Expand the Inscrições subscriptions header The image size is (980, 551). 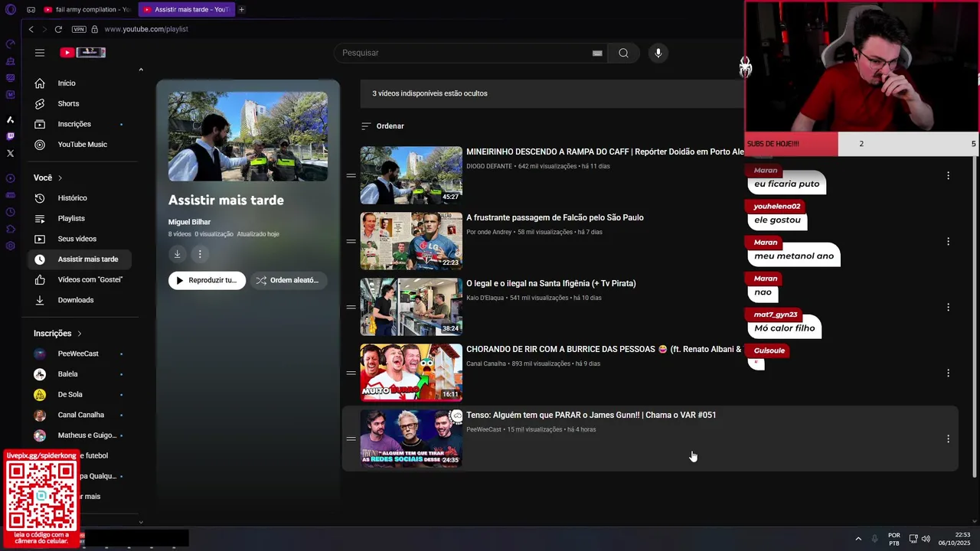(57, 334)
